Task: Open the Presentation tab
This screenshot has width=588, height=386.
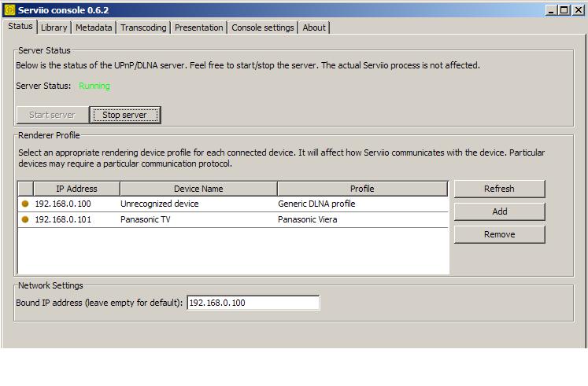Action: coord(198,28)
